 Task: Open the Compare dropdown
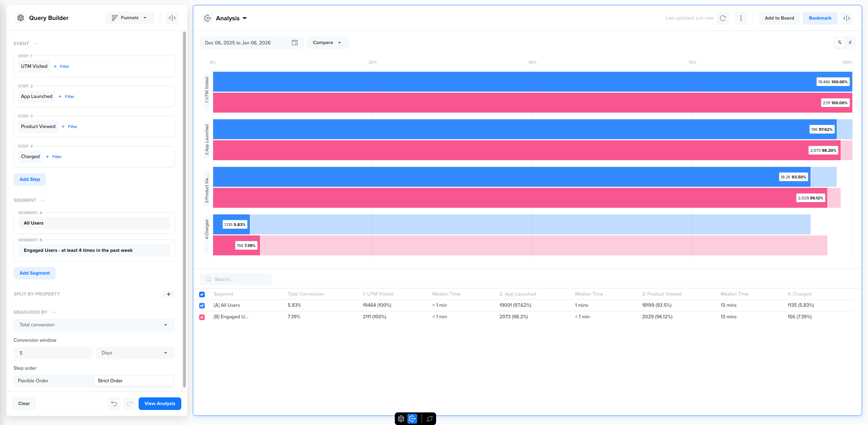[327, 43]
